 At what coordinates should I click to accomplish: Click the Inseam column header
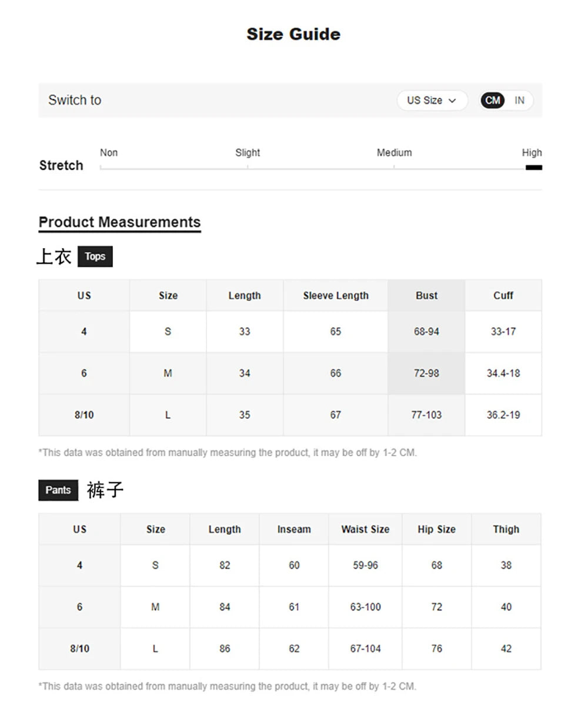(x=294, y=529)
